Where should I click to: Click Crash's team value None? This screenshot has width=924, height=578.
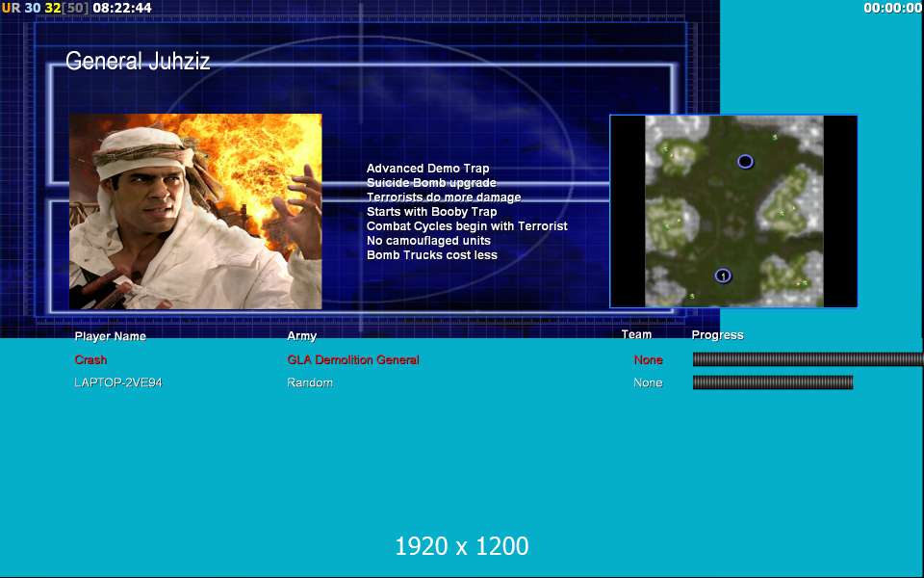pyautogui.click(x=648, y=359)
